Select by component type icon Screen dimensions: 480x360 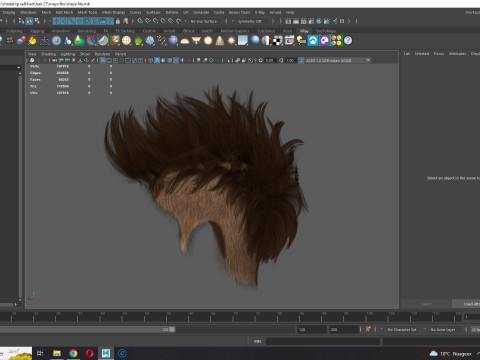[37, 21]
